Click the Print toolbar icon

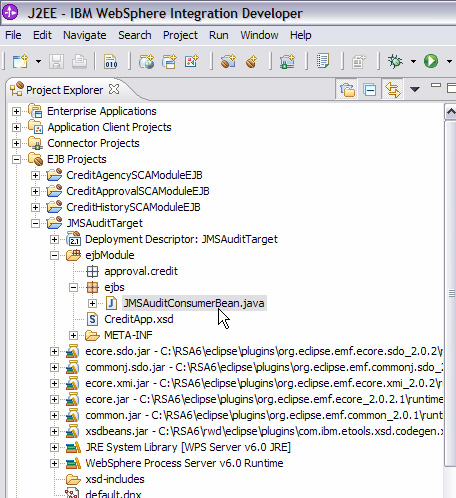pos(79,61)
